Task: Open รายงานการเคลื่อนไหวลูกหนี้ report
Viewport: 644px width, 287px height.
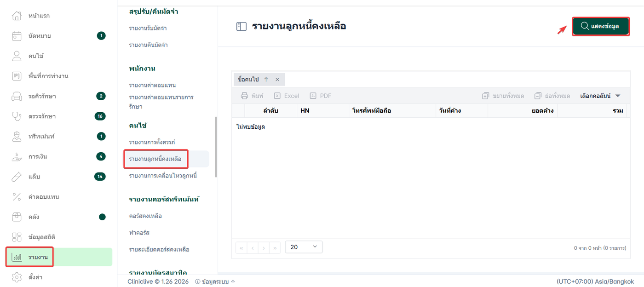Action: point(163,176)
